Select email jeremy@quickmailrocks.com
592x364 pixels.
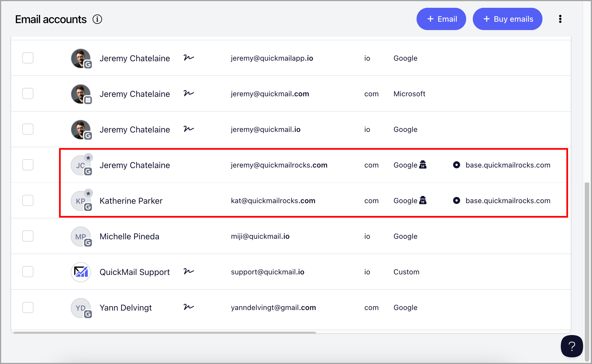click(279, 165)
